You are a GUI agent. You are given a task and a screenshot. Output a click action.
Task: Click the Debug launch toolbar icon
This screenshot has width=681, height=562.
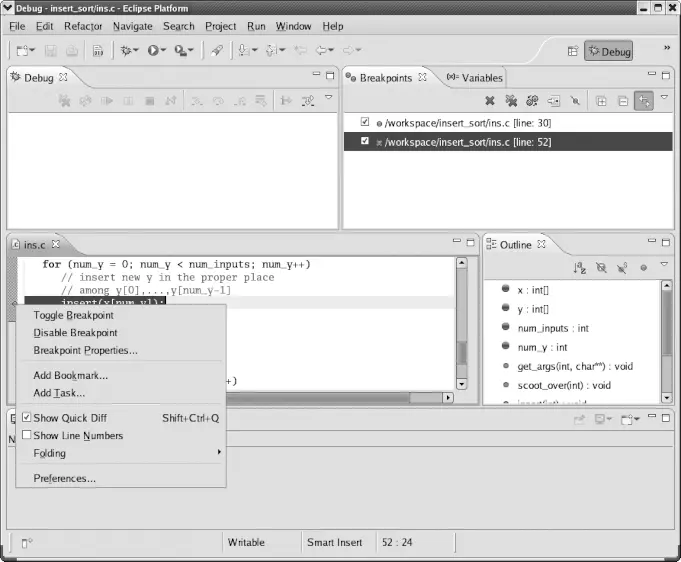127,50
